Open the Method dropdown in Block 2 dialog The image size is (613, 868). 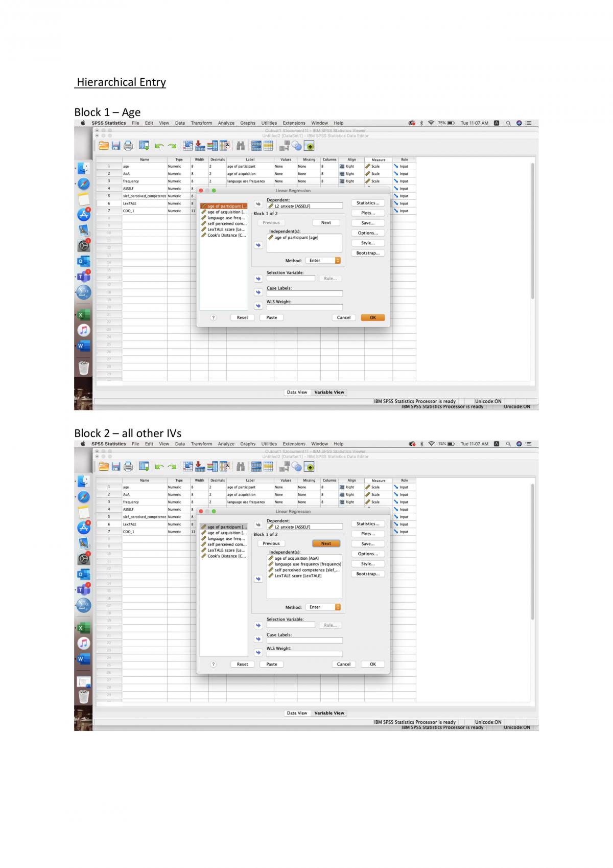323,607
